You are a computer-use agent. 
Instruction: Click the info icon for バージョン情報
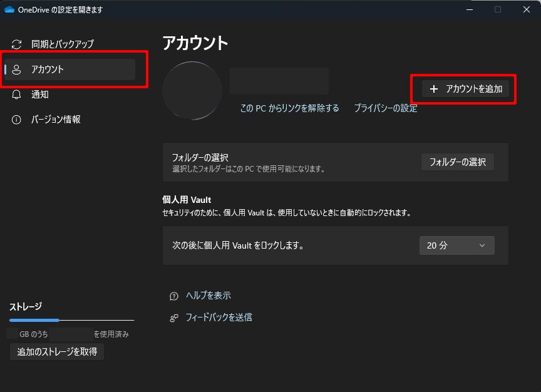coord(17,120)
